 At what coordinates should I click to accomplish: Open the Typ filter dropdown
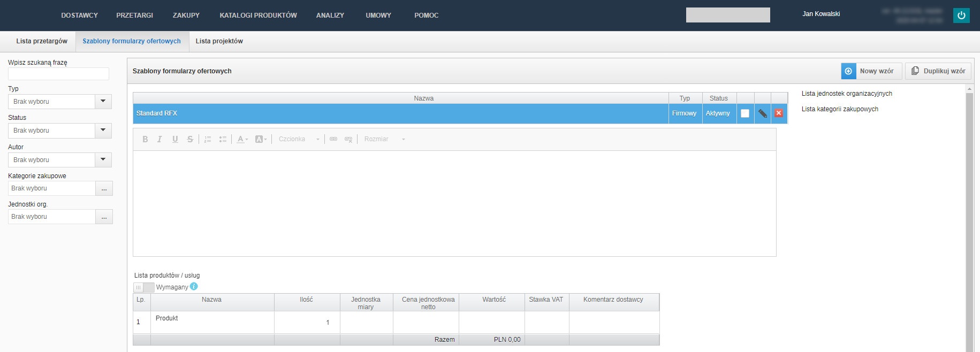pyautogui.click(x=103, y=102)
